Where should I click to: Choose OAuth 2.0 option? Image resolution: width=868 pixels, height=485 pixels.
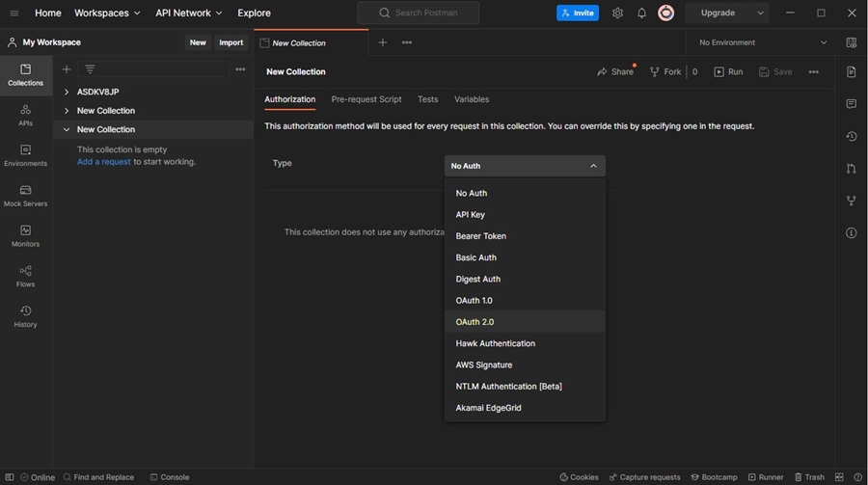525,322
